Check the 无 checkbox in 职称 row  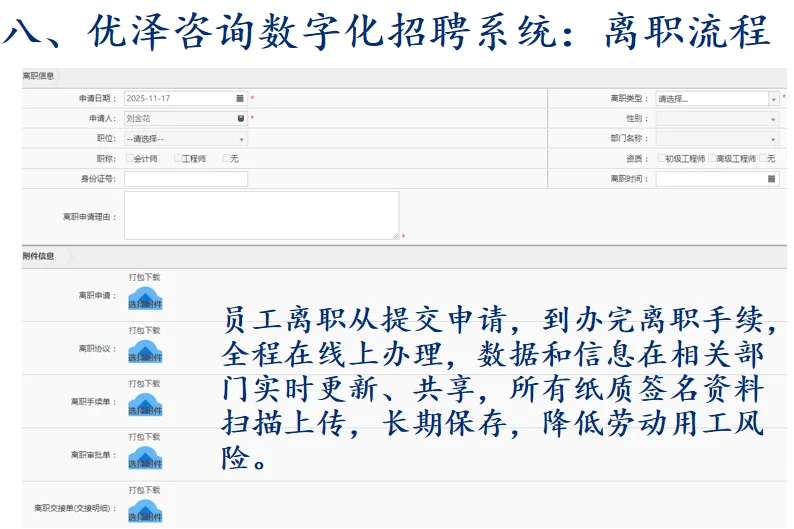pyautogui.click(x=226, y=158)
